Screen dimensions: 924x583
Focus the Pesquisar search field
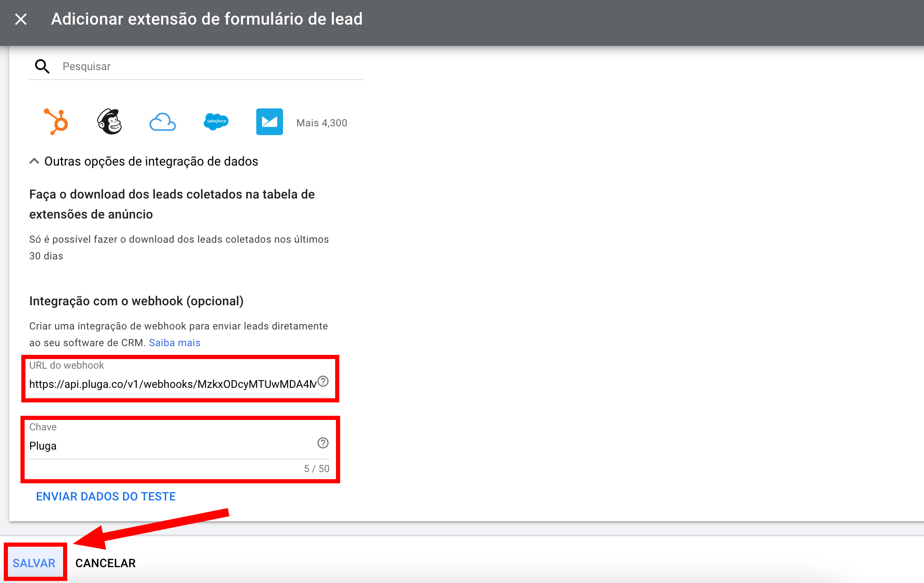209,66
